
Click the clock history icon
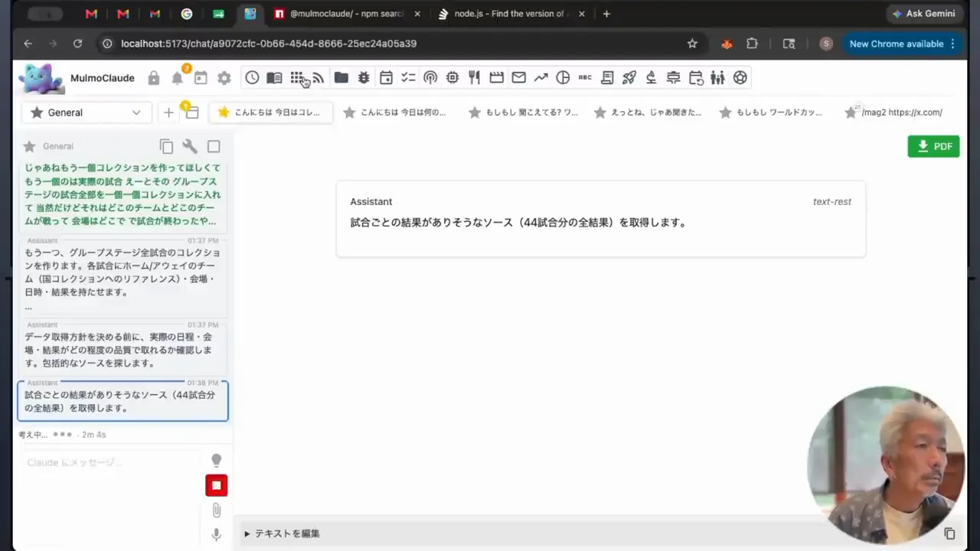coord(252,77)
